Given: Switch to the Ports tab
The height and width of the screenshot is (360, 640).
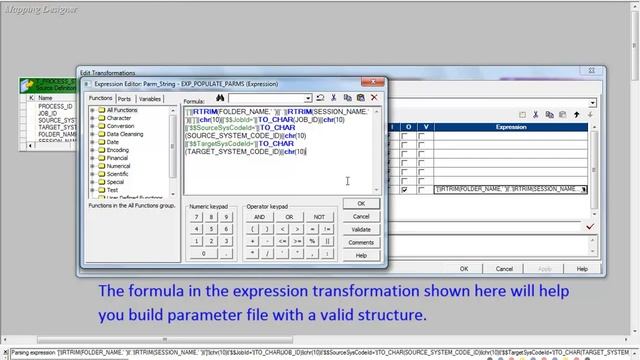Looking at the screenshot, I should click(124, 99).
